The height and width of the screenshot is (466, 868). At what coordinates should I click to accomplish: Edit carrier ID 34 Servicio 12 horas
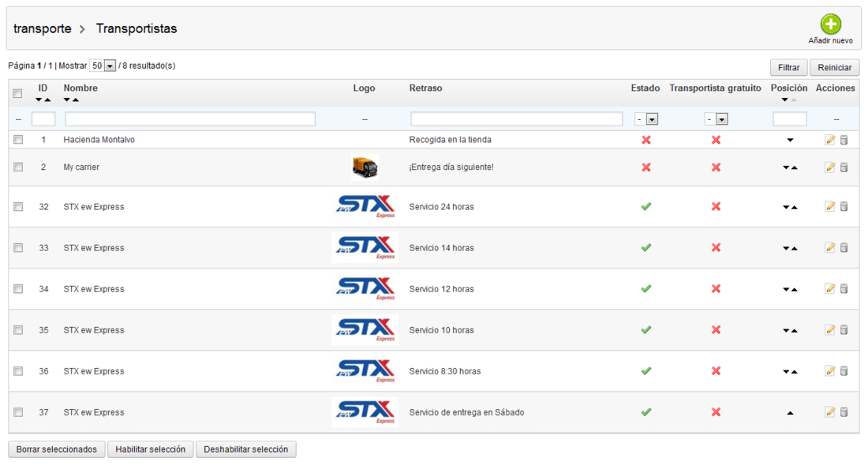click(x=829, y=288)
